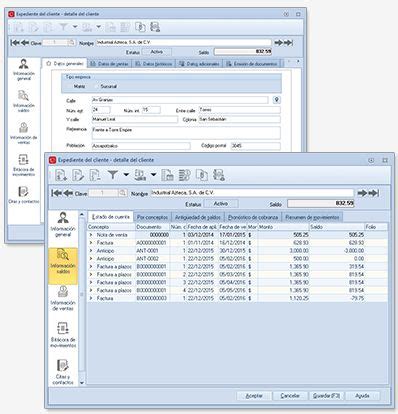Click the Cancelar button
This screenshot has height=414, width=398.
(x=290, y=396)
